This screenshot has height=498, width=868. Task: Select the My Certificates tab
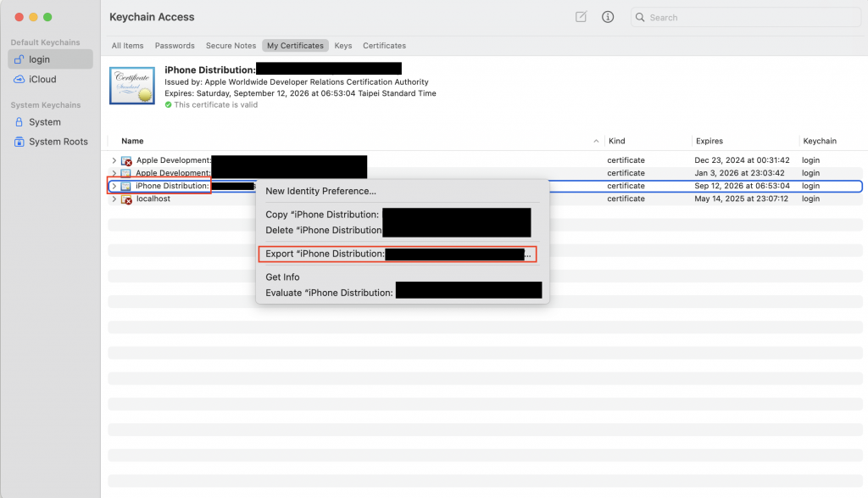[295, 46]
